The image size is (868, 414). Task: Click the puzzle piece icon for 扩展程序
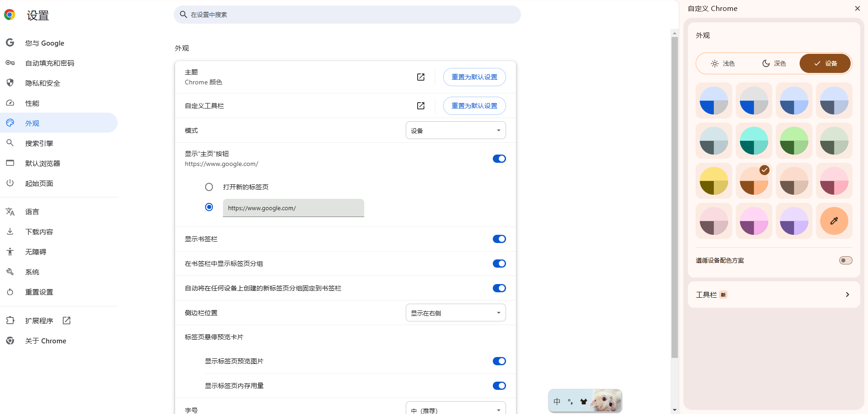10,321
